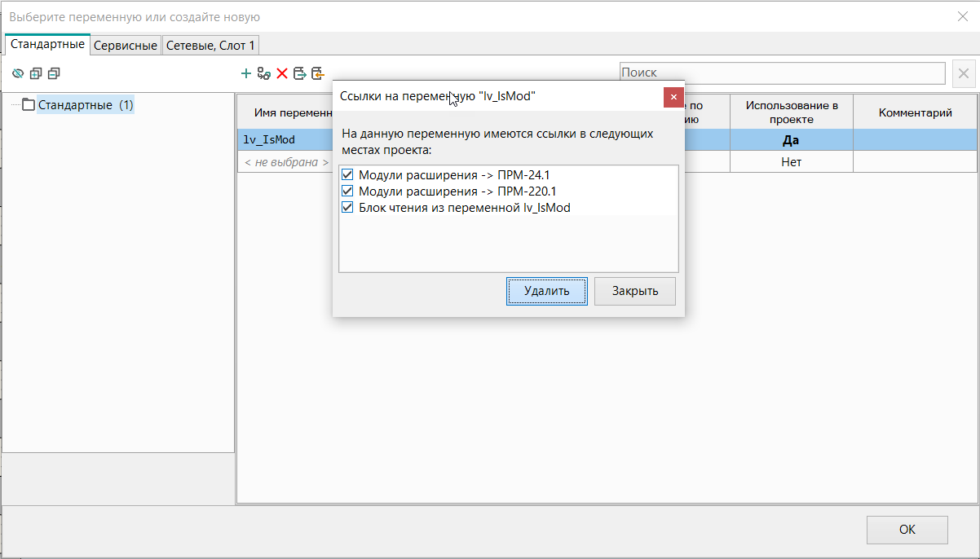Select Стандартные folder in tree

(x=86, y=105)
